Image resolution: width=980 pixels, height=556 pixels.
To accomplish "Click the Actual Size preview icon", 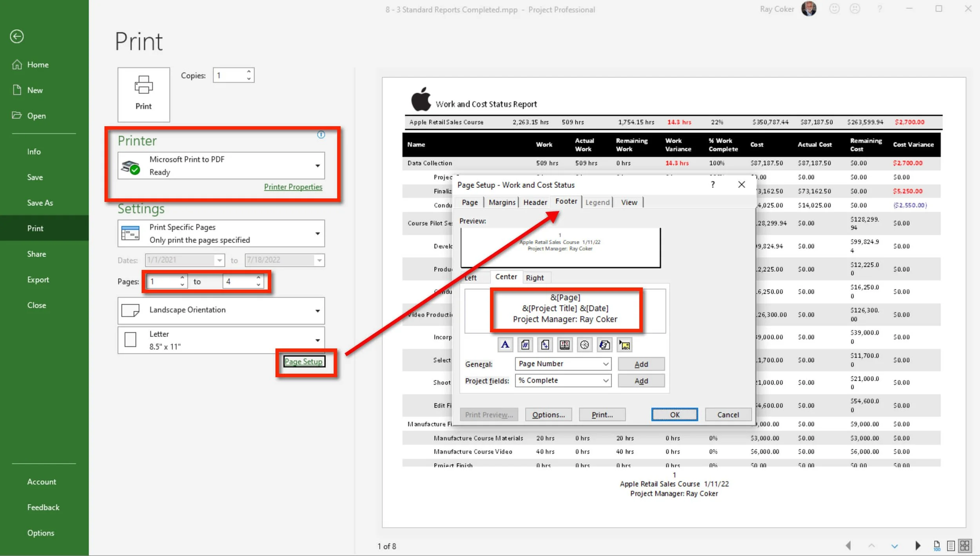I will [x=937, y=545].
